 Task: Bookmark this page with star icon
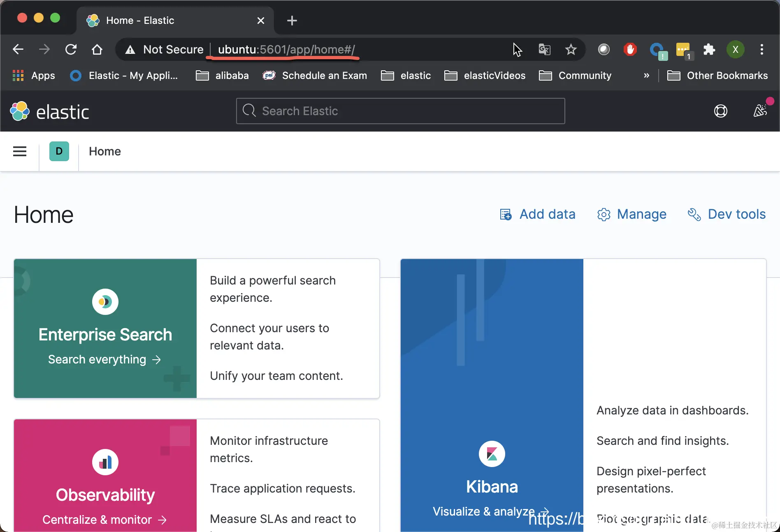[x=571, y=49]
